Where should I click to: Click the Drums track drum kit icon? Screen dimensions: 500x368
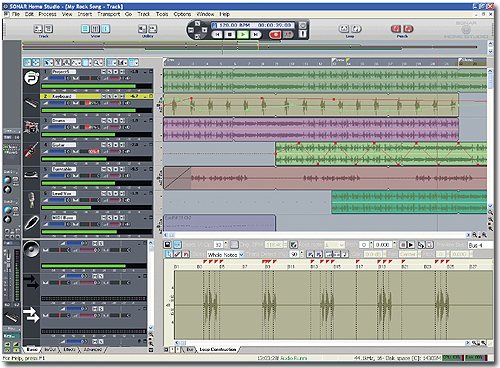32,127
